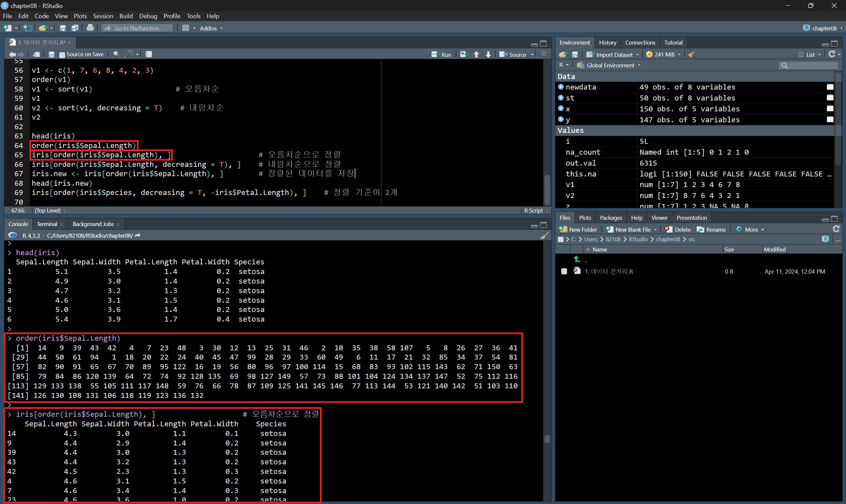Image resolution: width=846 pixels, height=504 pixels.
Task: Check the box beside 1. 데이터 전처리.R file
Action: [x=564, y=271]
